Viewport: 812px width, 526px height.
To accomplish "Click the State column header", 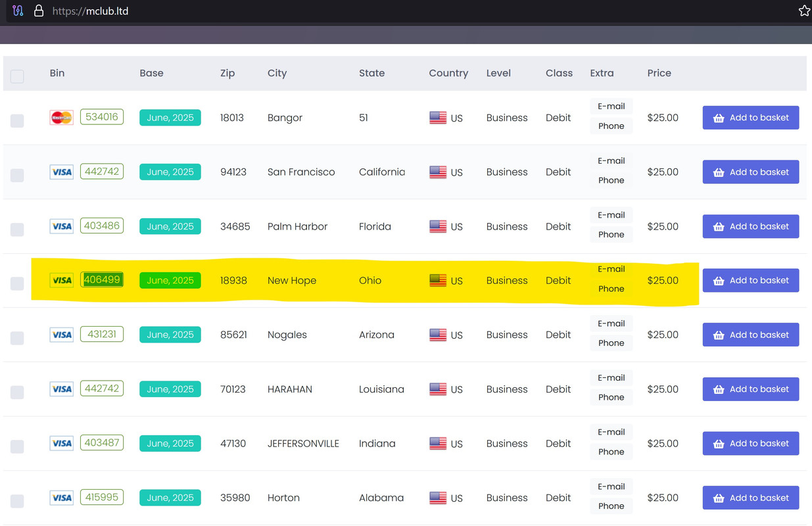I will pyautogui.click(x=371, y=73).
